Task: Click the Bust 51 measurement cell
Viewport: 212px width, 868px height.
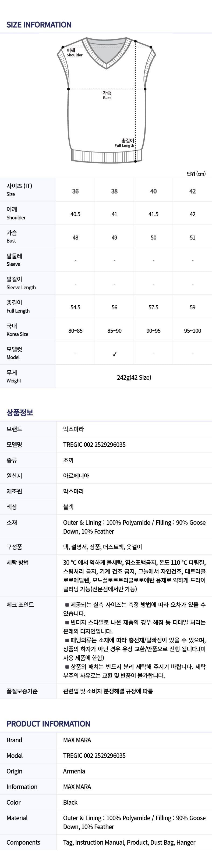Action: [x=192, y=238]
